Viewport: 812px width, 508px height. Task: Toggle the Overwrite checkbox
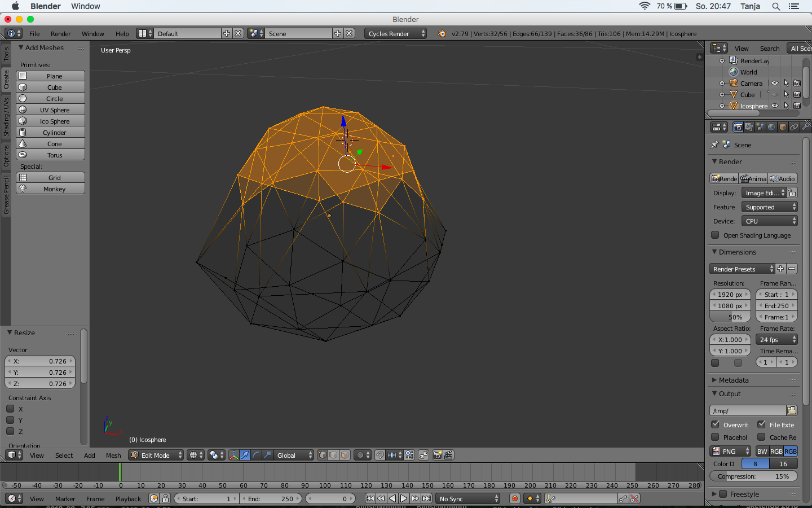[x=715, y=424]
